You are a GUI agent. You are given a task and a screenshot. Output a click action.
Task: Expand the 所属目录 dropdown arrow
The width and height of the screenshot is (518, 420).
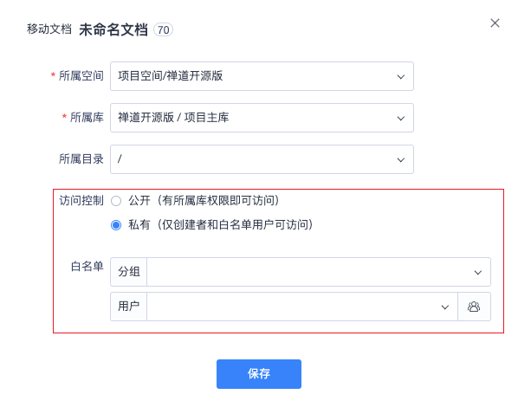[401, 160]
